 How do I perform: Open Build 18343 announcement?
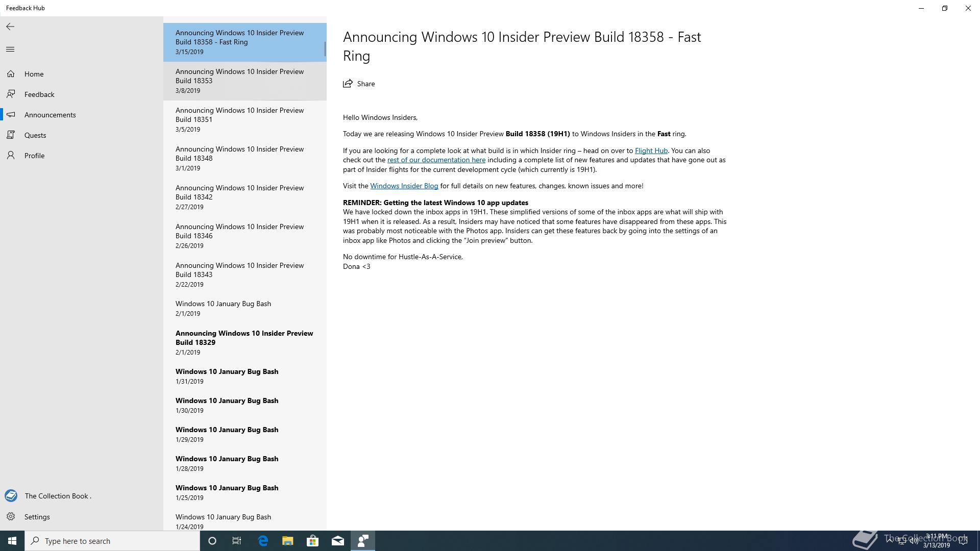tap(245, 275)
